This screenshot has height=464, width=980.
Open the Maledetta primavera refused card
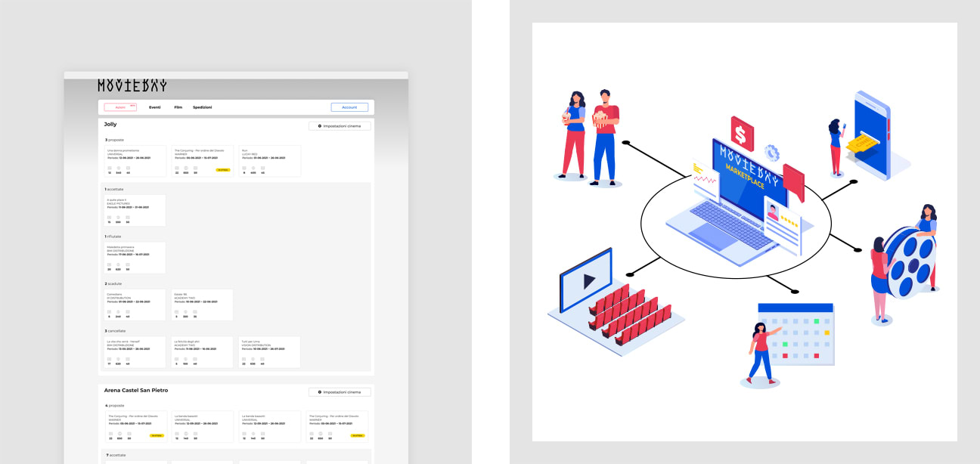click(x=135, y=258)
